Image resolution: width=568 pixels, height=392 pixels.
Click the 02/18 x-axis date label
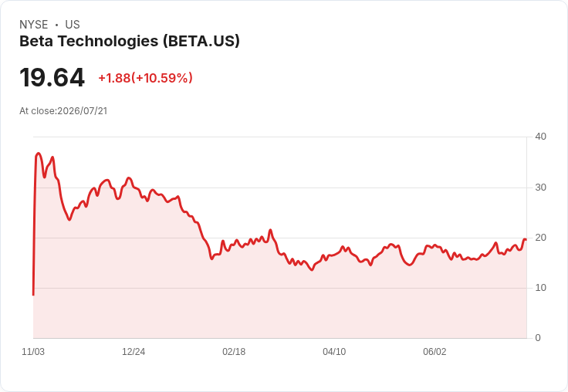(x=234, y=352)
